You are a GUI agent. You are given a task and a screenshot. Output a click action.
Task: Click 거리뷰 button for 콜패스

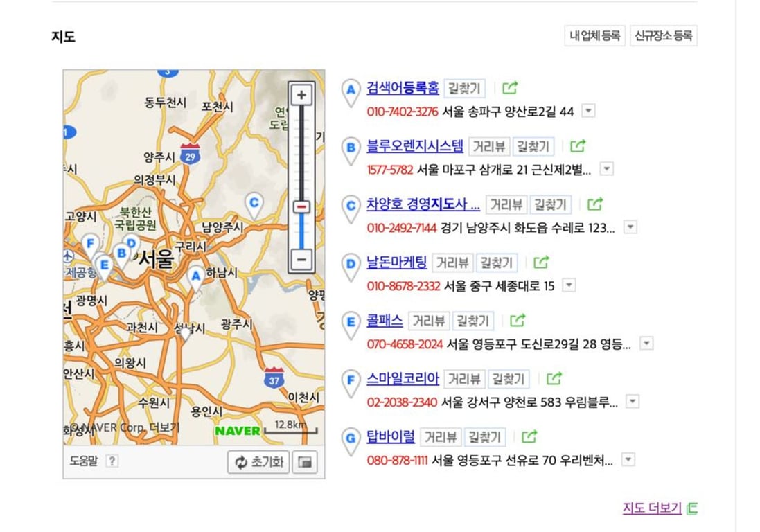pyautogui.click(x=429, y=321)
